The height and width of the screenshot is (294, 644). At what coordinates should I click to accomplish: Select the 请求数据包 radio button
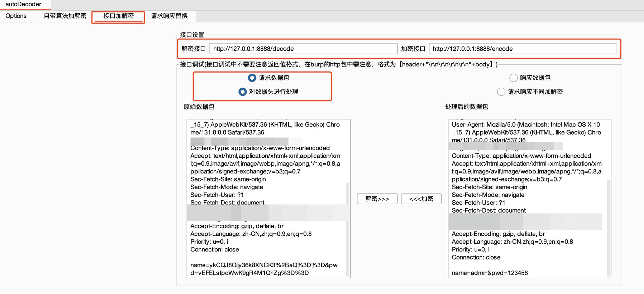(252, 78)
